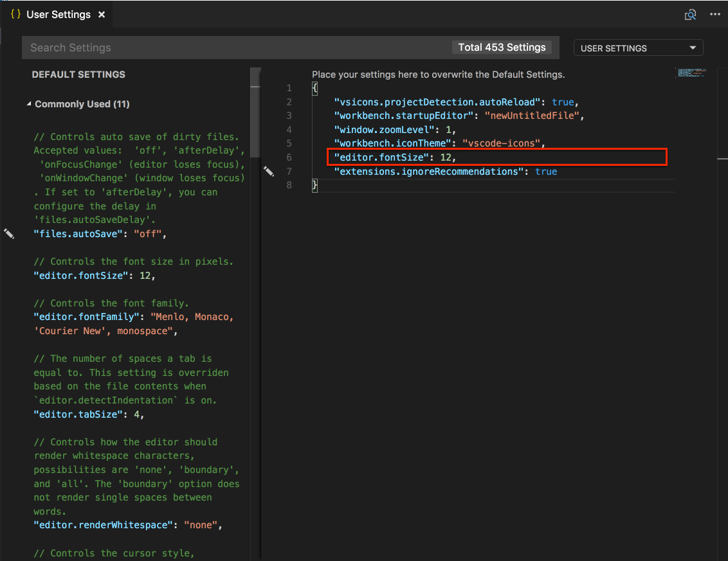The height and width of the screenshot is (561, 728).
Task: Click the DEFAULT SETTINGS heading
Action: coord(78,75)
